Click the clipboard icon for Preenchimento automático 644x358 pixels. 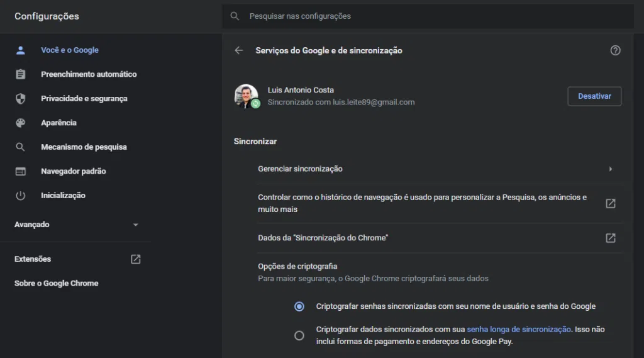point(21,74)
